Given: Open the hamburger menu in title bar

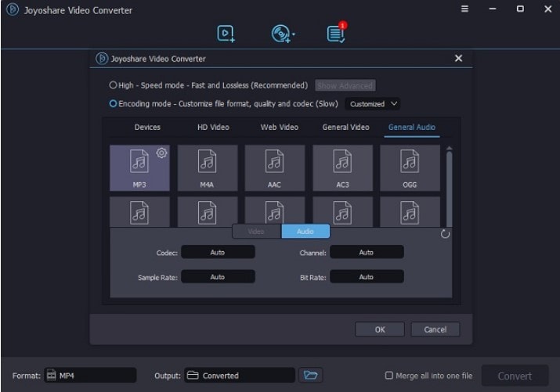Looking at the screenshot, I should pos(464,9).
